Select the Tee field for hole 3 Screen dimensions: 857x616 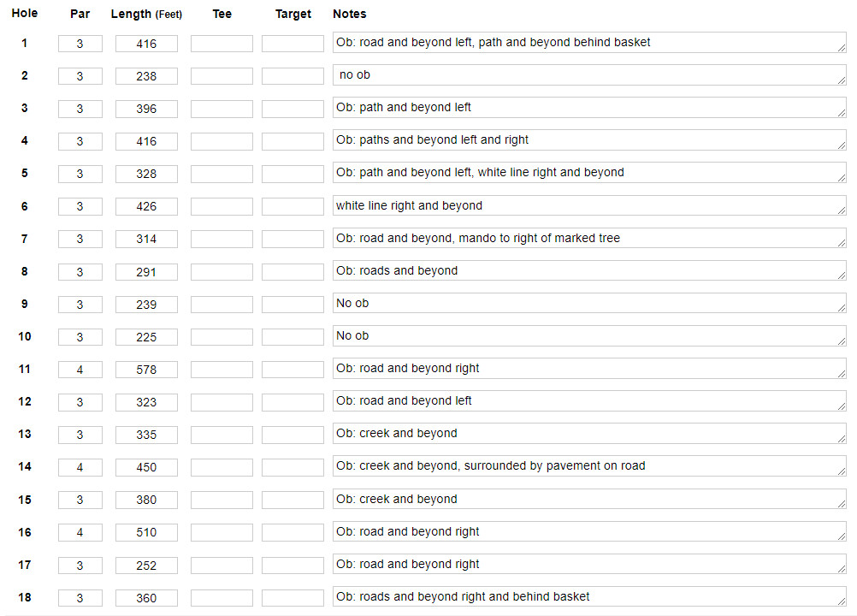click(x=222, y=109)
